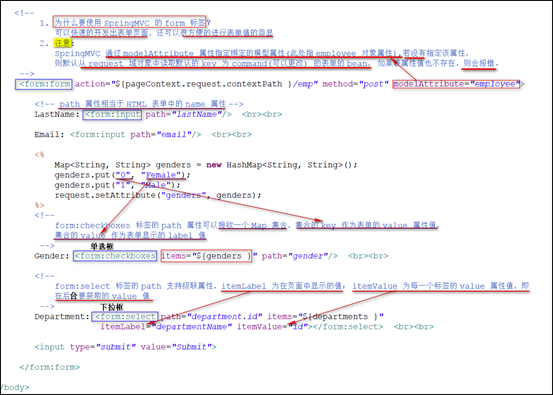
Task: Click the itemValue="id" attribute
Action: pyautogui.click(x=272, y=327)
